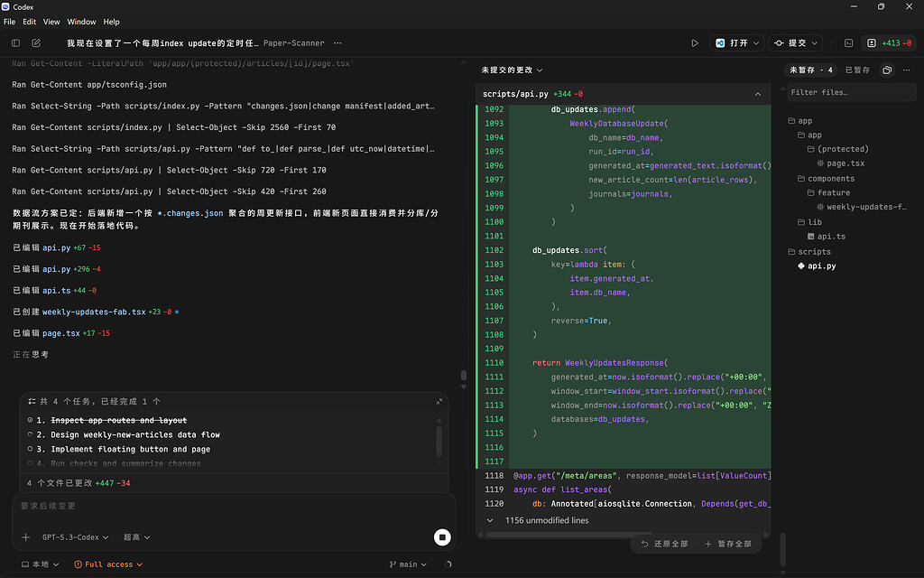Click the Codex app logo icon
Image resolution: width=924 pixels, height=578 pixels.
pyautogui.click(x=5, y=6)
